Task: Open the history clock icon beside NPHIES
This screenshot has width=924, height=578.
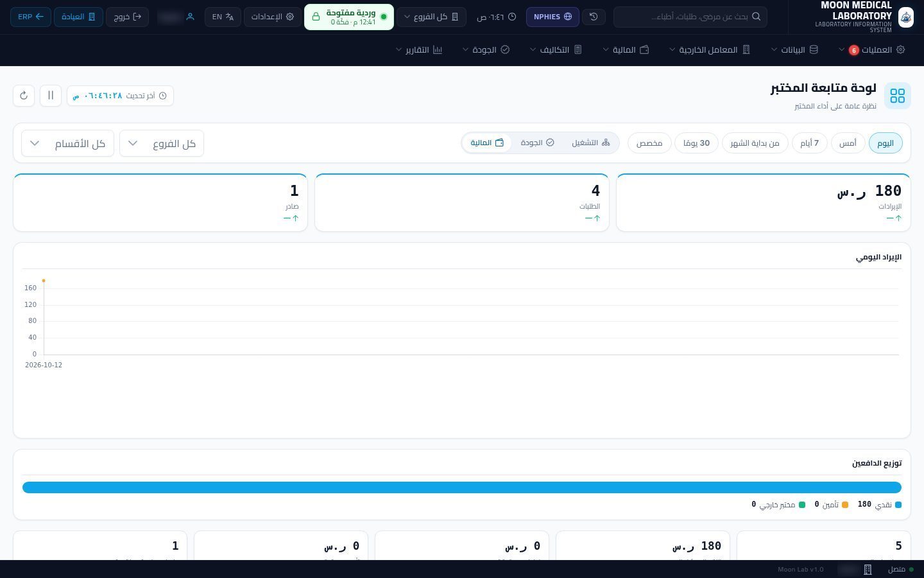Action: point(594,17)
